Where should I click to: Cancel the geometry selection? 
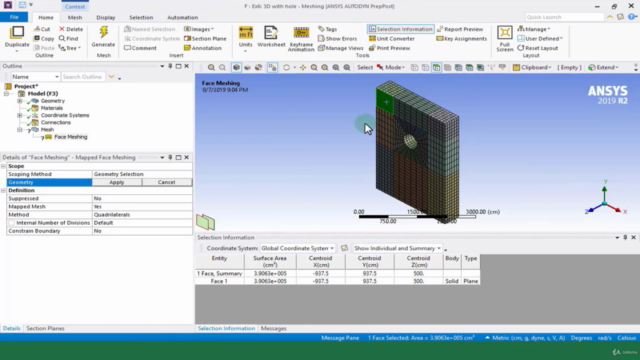(x=167, y=182)
